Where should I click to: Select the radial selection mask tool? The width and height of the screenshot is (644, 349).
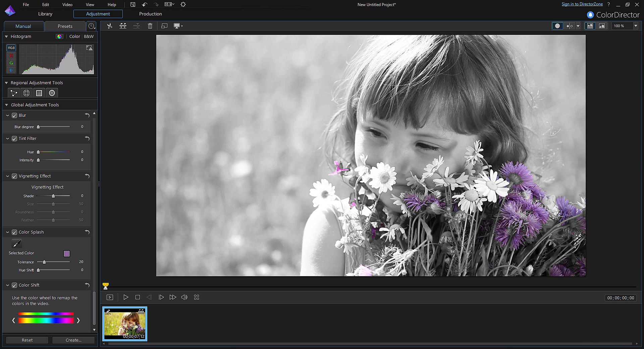[x=52, y=93]
